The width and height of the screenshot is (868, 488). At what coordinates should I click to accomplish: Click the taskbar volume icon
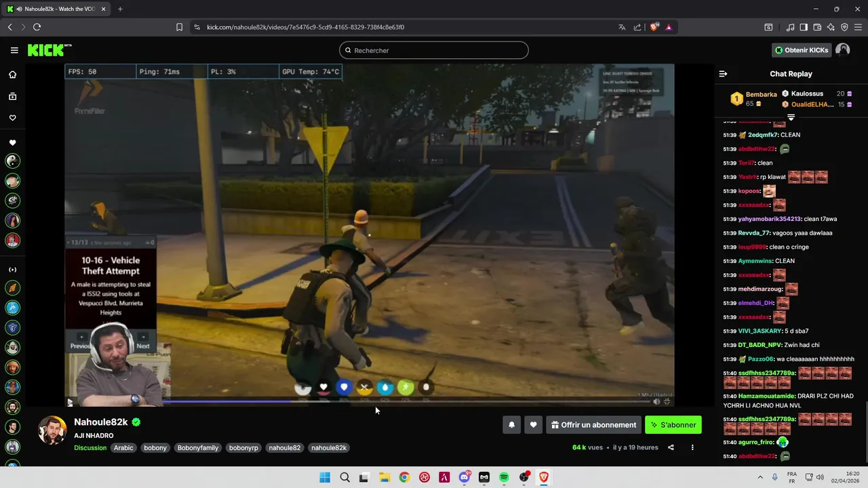[x=820, y=477]
